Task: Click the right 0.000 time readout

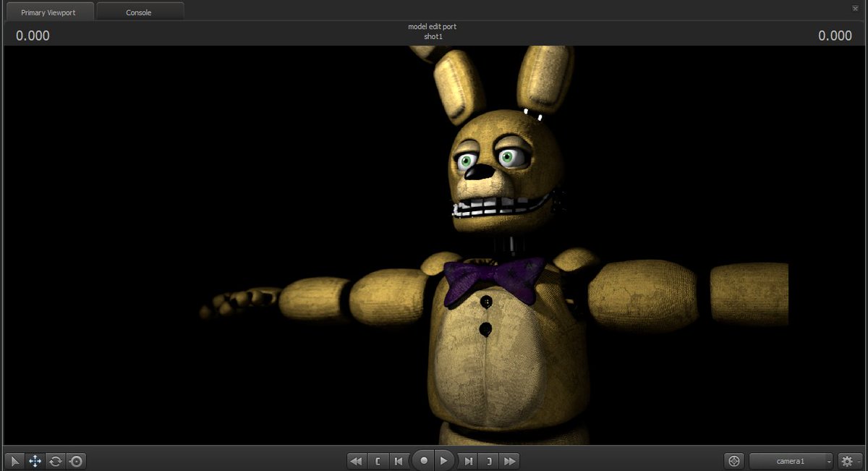Action: 835,35
